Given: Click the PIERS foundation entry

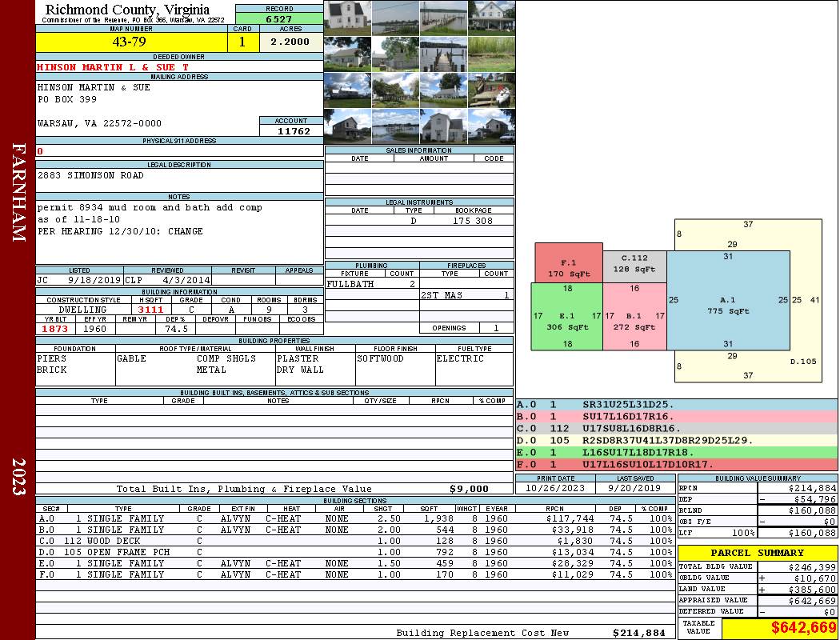Looking at the screenshot, I should [x=51, y=358].
